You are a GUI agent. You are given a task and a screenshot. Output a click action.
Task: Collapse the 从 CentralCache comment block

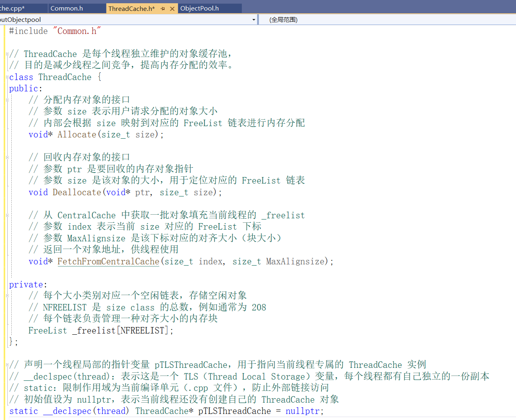(7, 215)
